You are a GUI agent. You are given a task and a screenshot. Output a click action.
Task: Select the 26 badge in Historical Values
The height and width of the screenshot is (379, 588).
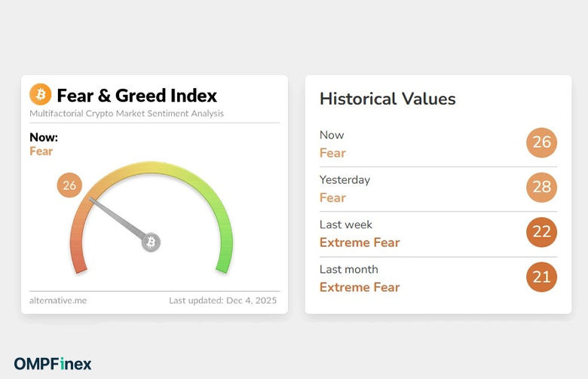[541, 143]
